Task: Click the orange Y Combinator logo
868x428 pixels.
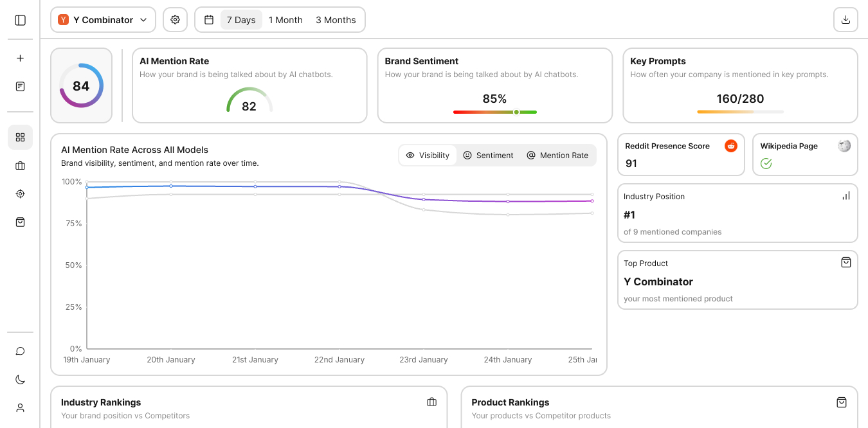Action: click(63, 20)
